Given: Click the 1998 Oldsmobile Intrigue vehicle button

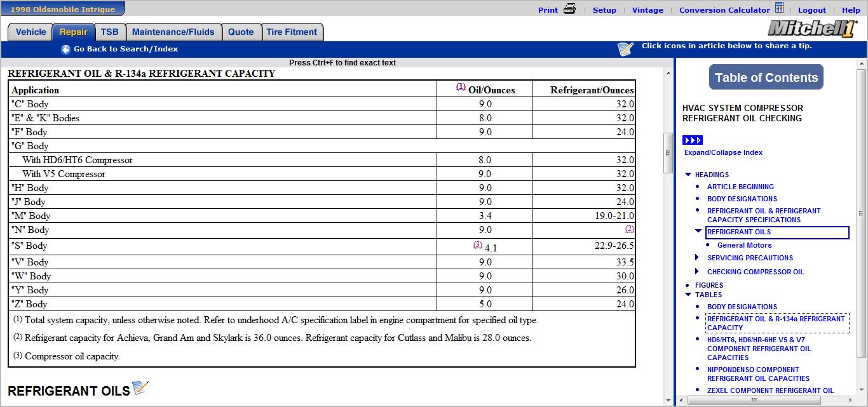Looking at the screenshot, I should coord(63,9).
